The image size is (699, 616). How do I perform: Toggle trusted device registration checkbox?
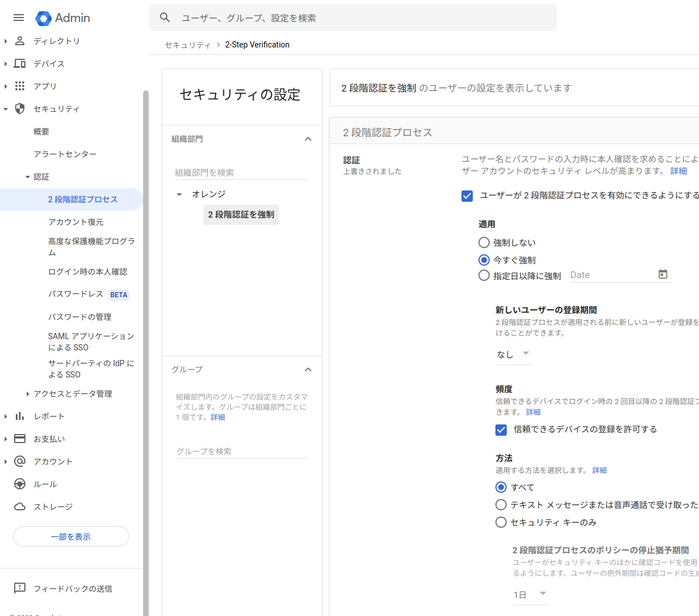pos(501,430)
